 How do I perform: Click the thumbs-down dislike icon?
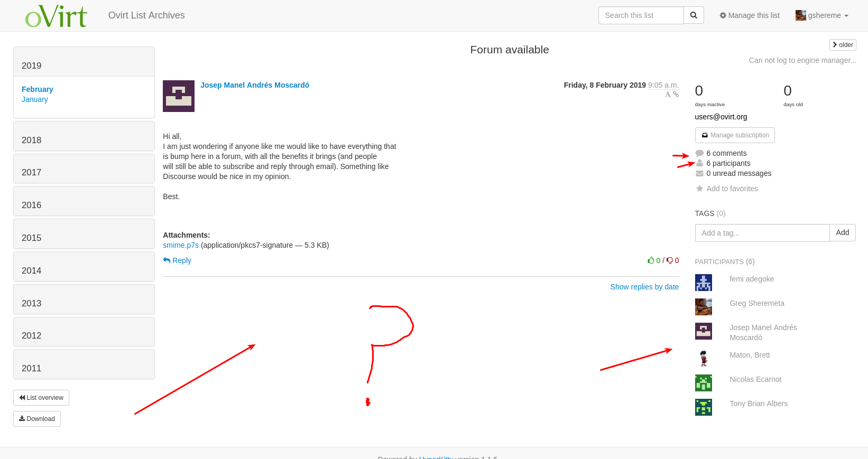(x=670, y=260)
